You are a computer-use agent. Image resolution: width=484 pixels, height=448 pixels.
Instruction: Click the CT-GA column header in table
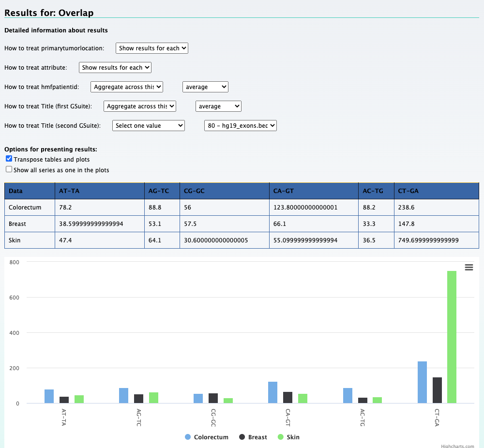408,191
